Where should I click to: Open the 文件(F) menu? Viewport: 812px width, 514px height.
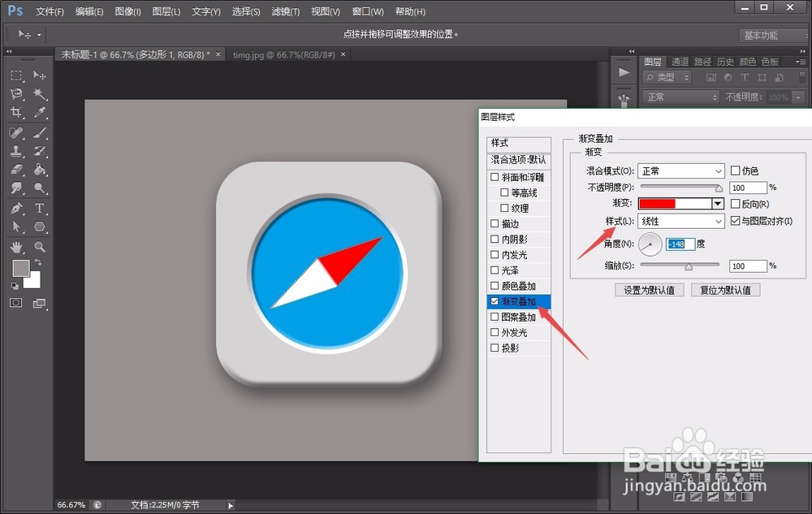pyautogui.click(x=50, y=11)
